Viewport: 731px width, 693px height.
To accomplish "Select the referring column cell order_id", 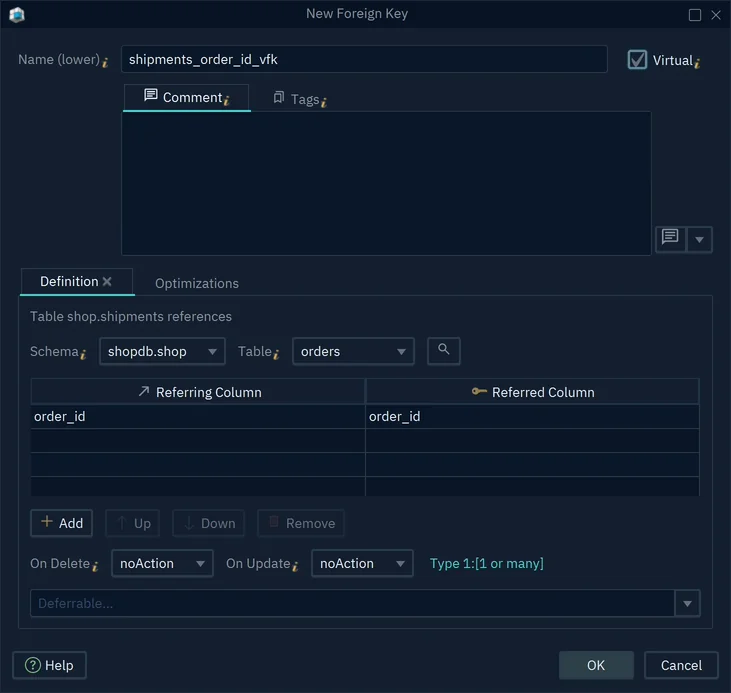I will (x=198, y=416).
